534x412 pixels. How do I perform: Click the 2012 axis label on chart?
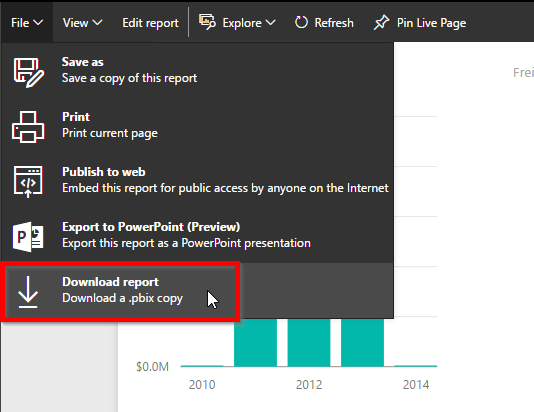click(x=309, y=385)
